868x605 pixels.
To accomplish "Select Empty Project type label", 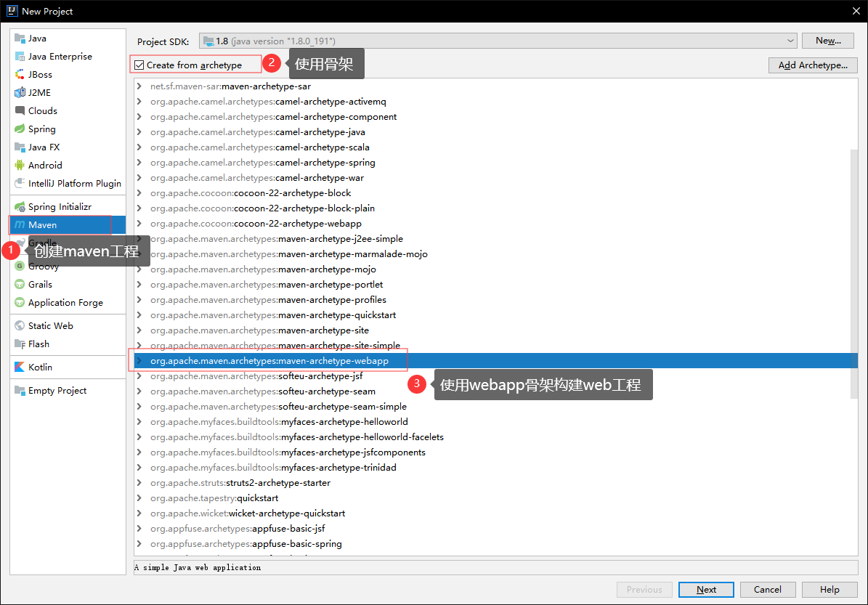I will tap(57, 390).
